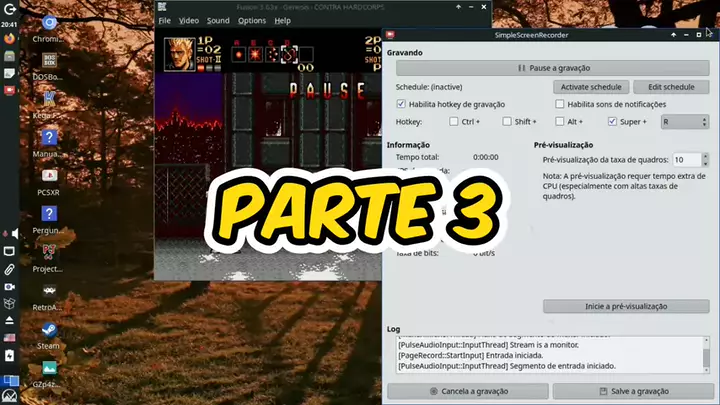Switch keyboard layout via US flag icon
720x405 pixels.
point(9,338)
